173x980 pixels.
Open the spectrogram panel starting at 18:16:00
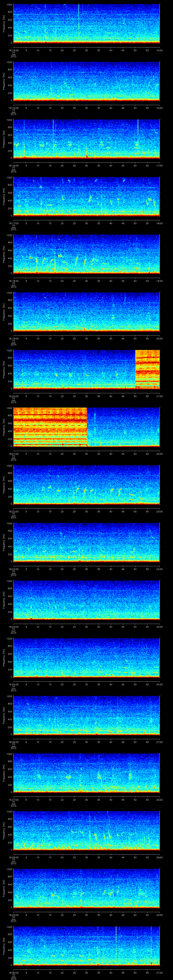tap(86, 139)
